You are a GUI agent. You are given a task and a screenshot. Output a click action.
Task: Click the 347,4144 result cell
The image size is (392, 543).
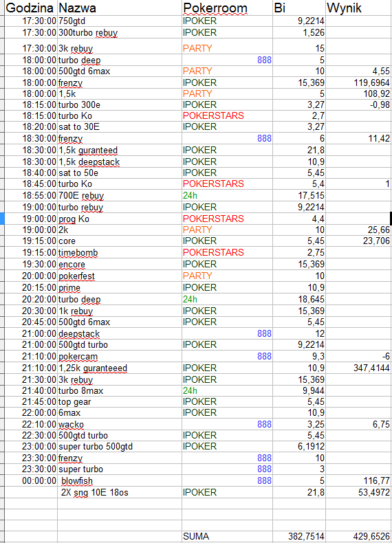coord(358,368)
